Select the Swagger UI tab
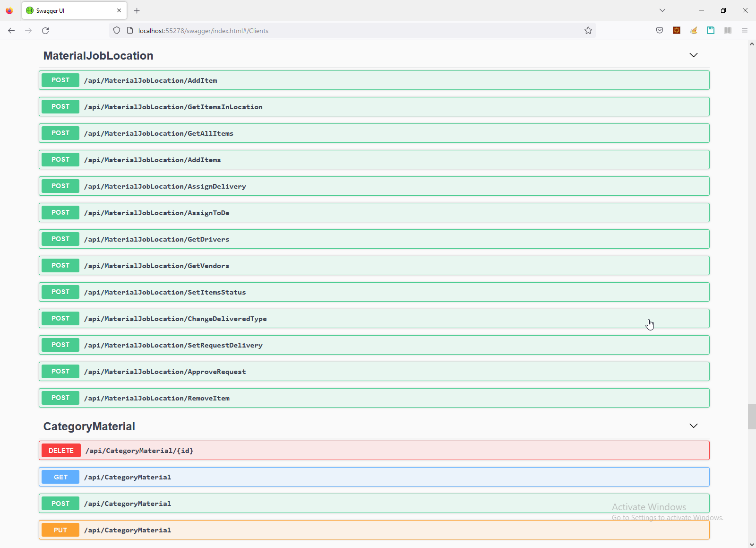The height and width of the screenshot is (548, 756). click(x=74, y=10)
